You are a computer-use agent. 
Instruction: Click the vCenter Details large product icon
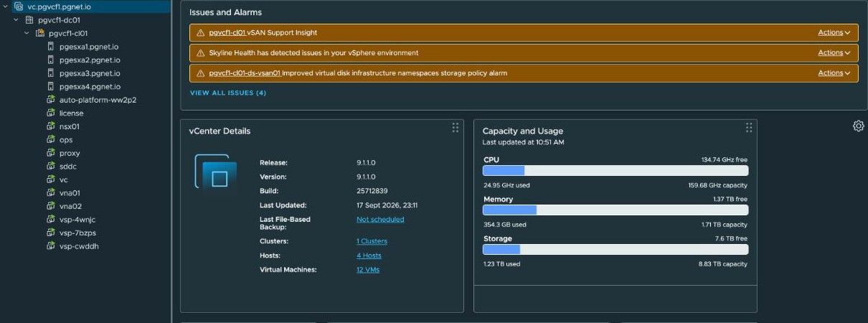[215, 172]
